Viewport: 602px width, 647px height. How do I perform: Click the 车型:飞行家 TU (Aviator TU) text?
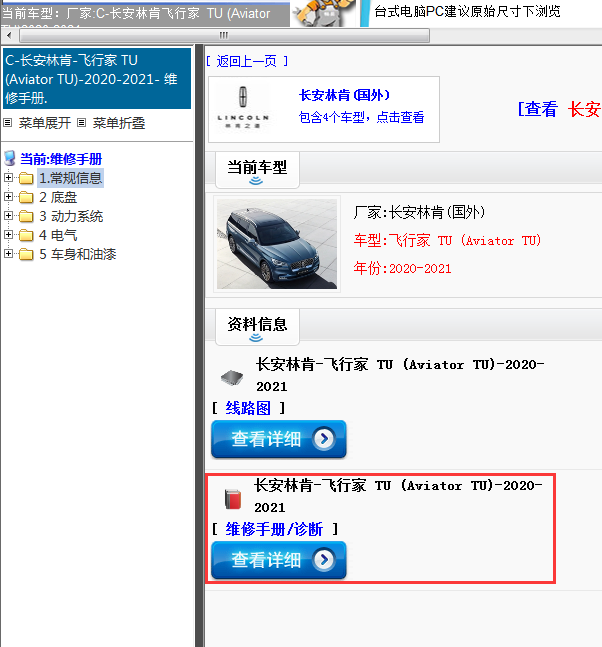[447, 240]
